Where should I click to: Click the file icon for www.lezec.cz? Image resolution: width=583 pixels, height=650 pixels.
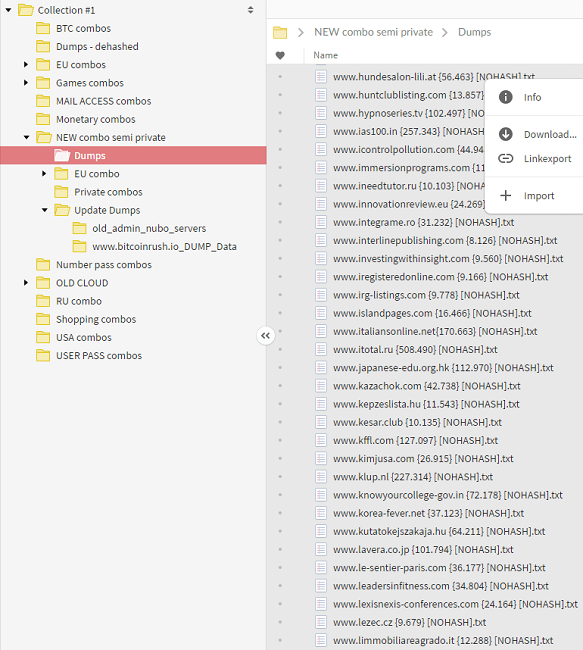[321, 622]
